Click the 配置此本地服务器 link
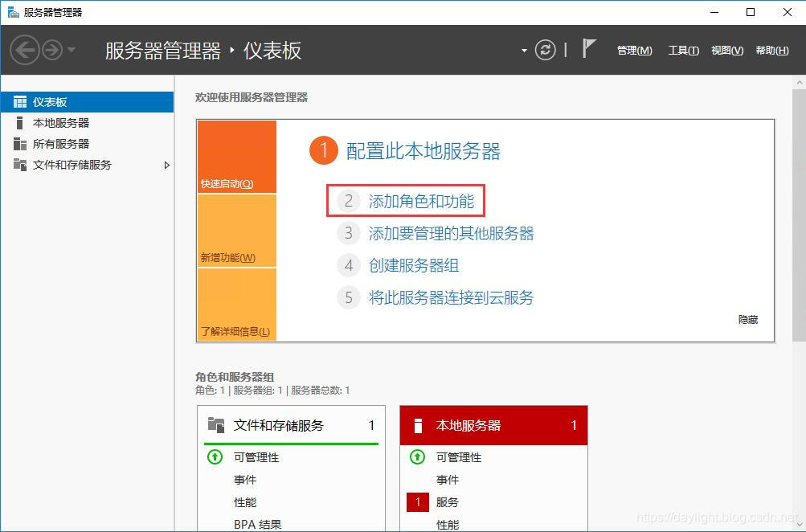The width and height of the screenshot is (806, 532). click(x=423, y=150)
